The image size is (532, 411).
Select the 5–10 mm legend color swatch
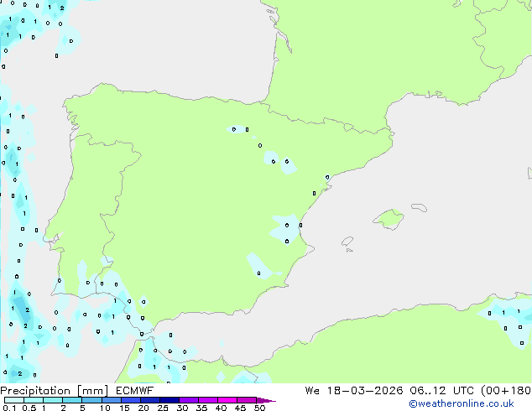tap(91, 400)
